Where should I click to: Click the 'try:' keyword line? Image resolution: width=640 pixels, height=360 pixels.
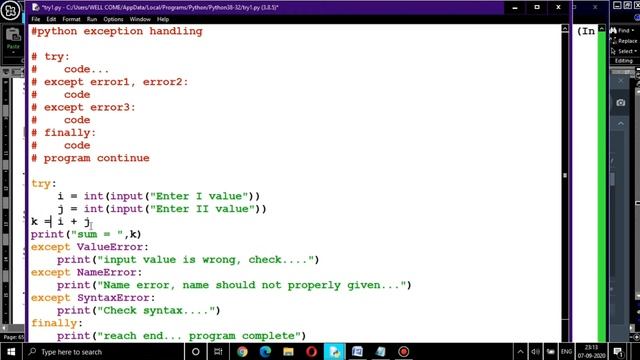click(x=44, y=184)
